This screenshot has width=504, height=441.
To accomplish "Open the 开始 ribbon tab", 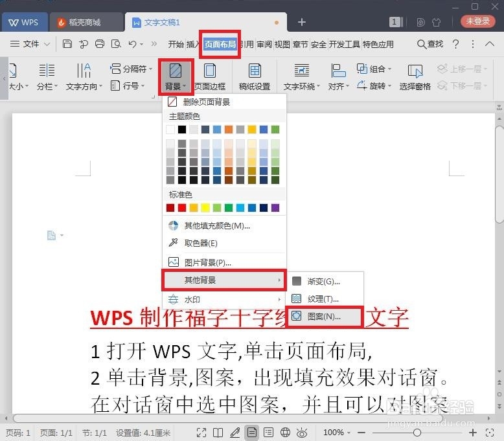I will coord(176,44).
